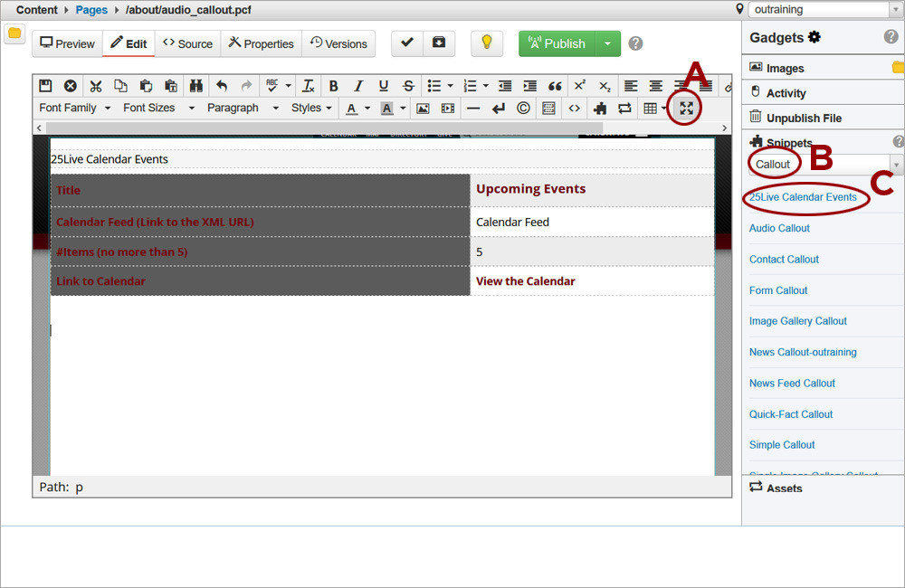
Task: Insert a special character copyright symbol
Action: point(523,109)
